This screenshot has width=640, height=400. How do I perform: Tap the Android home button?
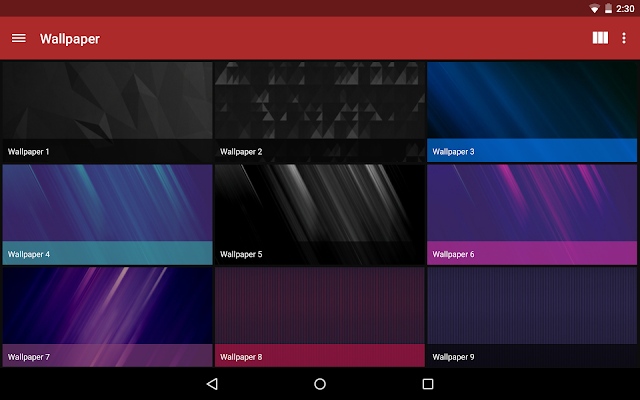pos(320,384)
